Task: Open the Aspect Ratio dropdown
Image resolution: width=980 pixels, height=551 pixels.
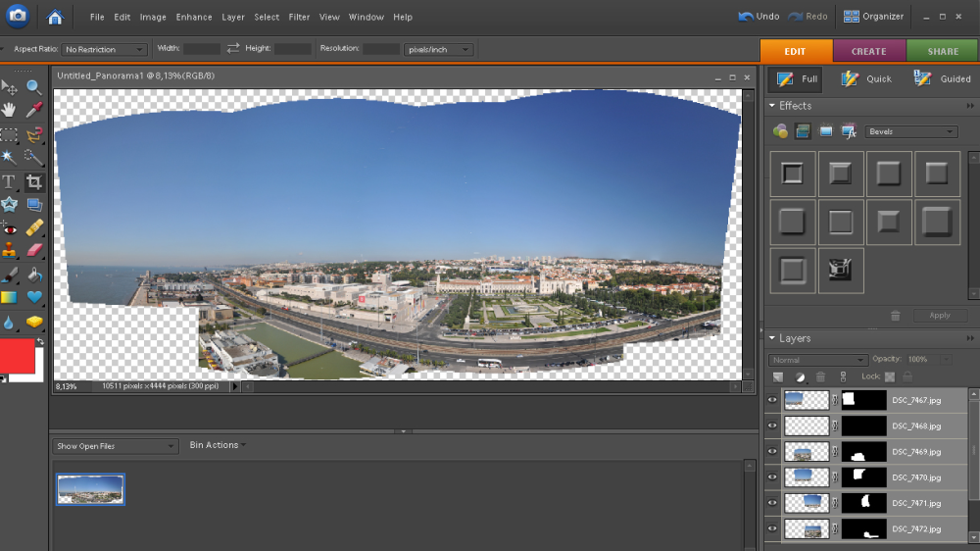Action: [104, 49]
